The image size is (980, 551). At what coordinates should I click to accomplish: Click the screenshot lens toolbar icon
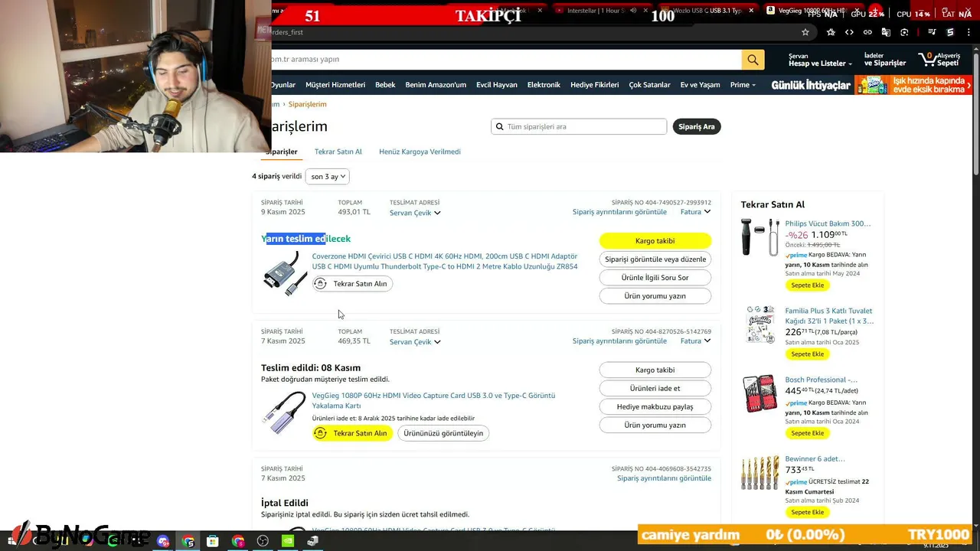[x=904, y=32]
